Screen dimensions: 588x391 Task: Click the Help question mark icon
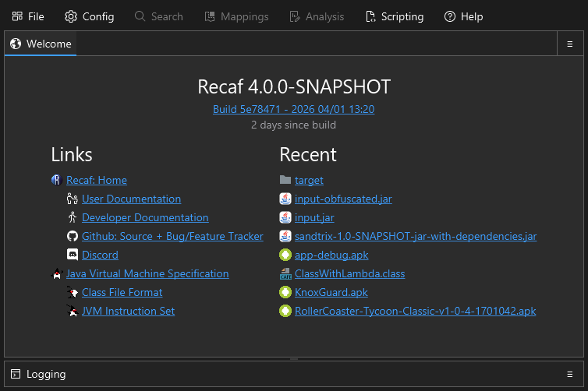point(450,16)
